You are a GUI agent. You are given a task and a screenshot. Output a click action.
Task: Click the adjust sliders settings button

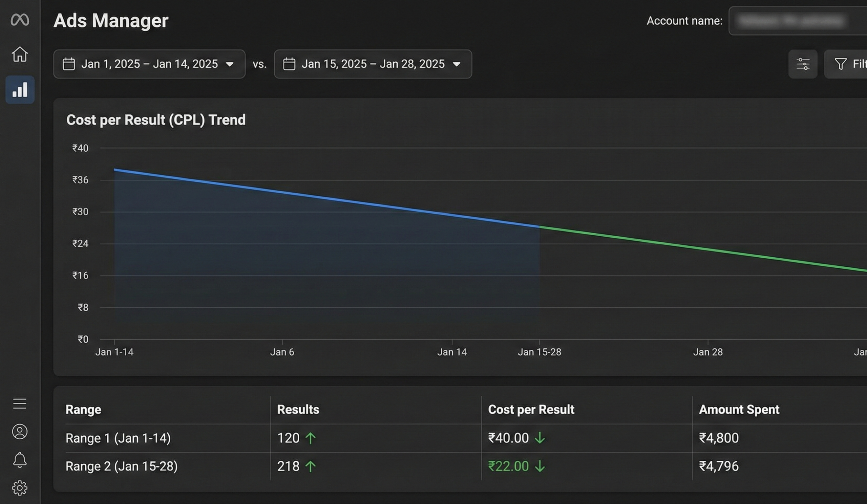pos(803,64)
